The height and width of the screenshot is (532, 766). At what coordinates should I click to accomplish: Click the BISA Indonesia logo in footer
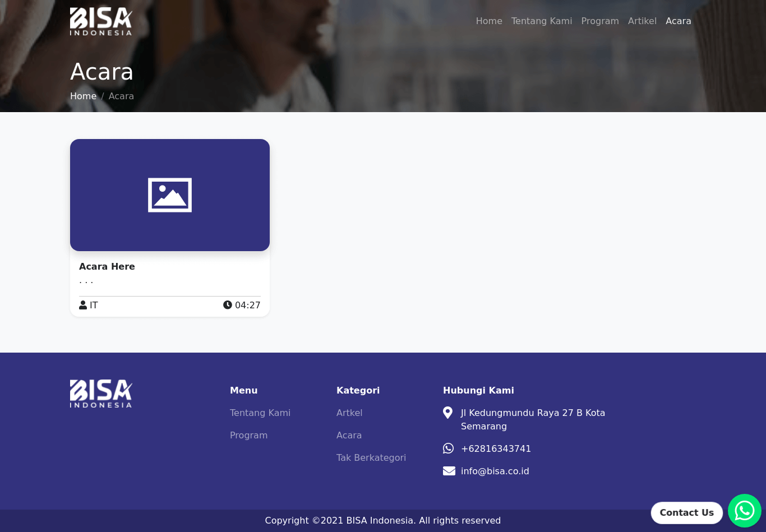click(101, 394)
